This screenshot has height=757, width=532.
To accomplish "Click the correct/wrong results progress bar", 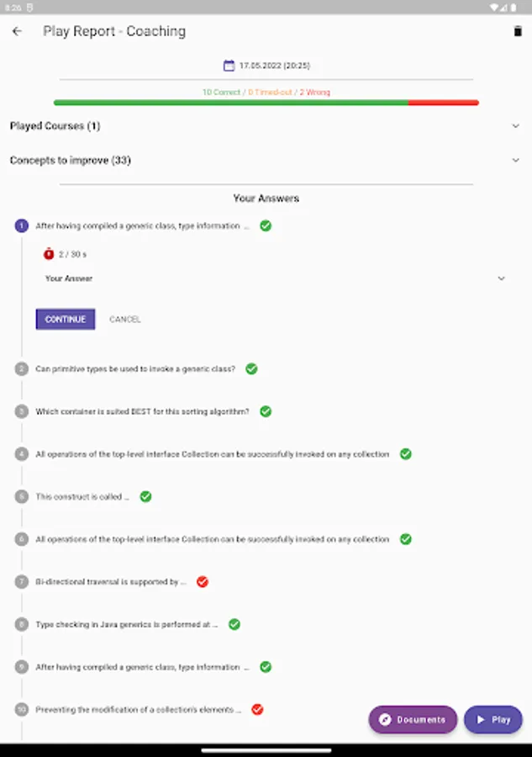I will [266, 103].
